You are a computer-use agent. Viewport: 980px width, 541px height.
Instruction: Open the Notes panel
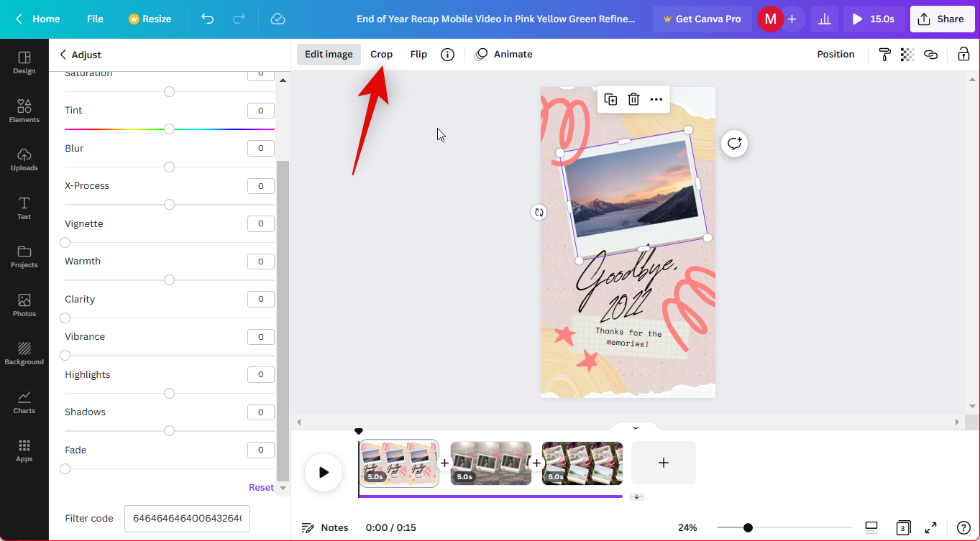click(x=324, y=527)
